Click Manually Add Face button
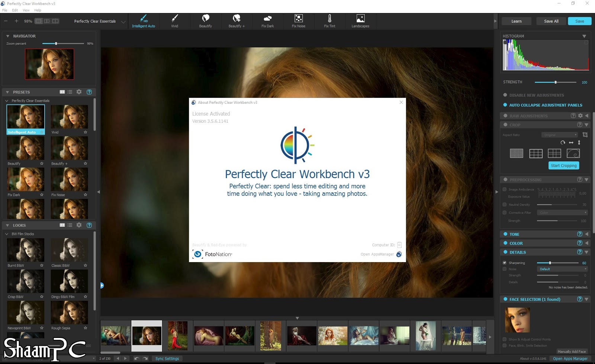Screen dimensions: 595x364 click(x=572, y=351)
